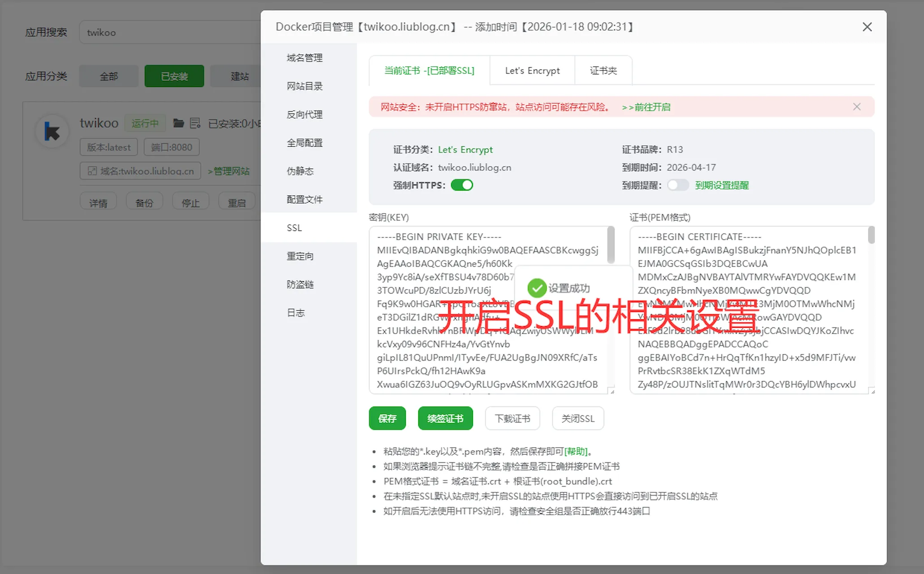The height and width of the screenshot is (574, 924).
Task: Click the private key scrollbar
Action: point(611,246)
